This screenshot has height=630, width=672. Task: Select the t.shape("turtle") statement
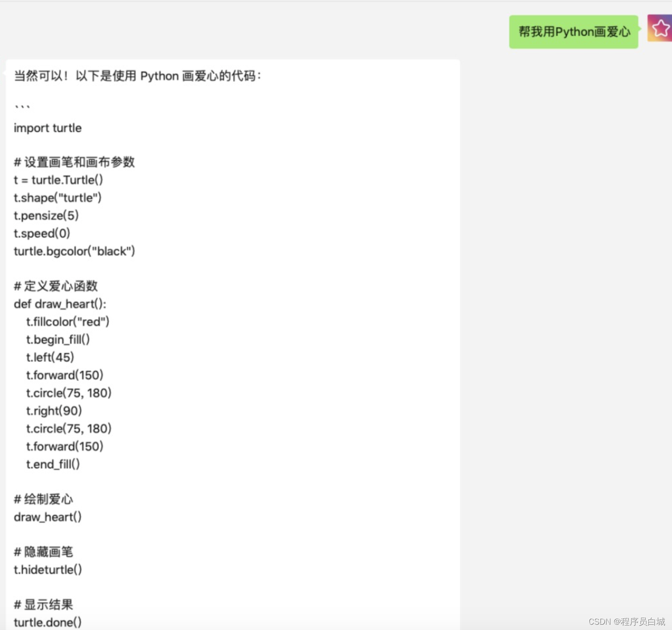[x=57, y=197]
